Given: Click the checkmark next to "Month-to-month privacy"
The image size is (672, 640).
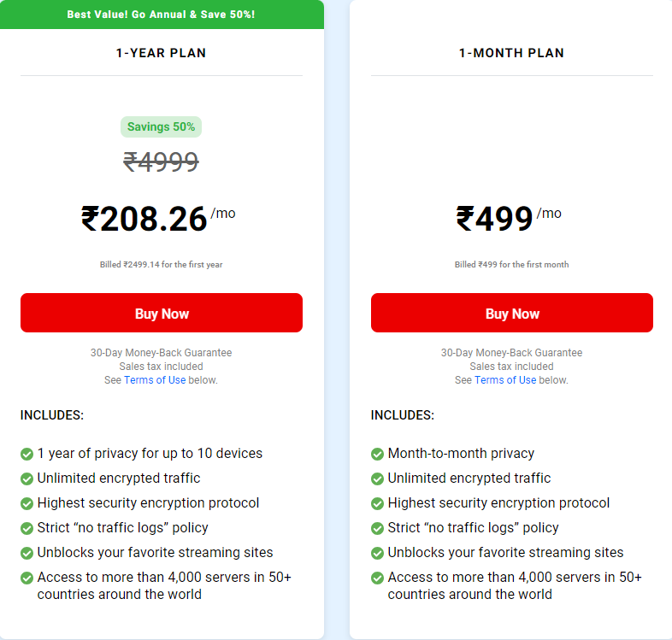Looking at the screenshot, I should [x=378, y=454].
